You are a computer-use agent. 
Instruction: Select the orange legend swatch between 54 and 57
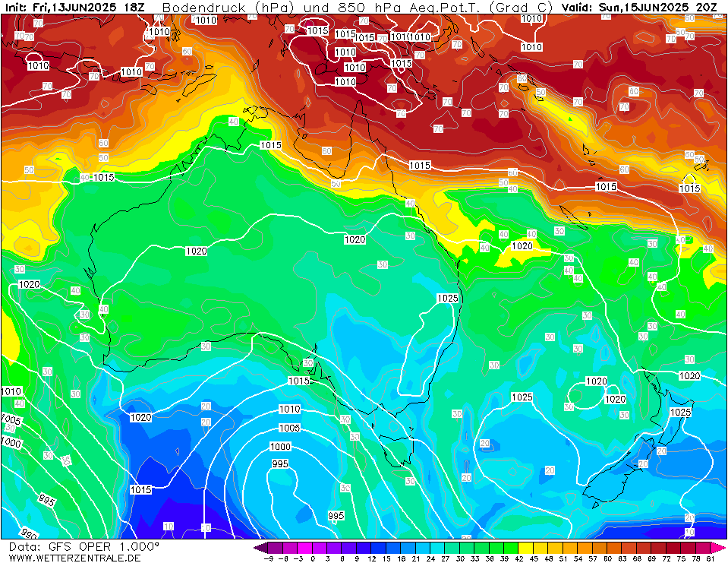(x=585, y=548)
